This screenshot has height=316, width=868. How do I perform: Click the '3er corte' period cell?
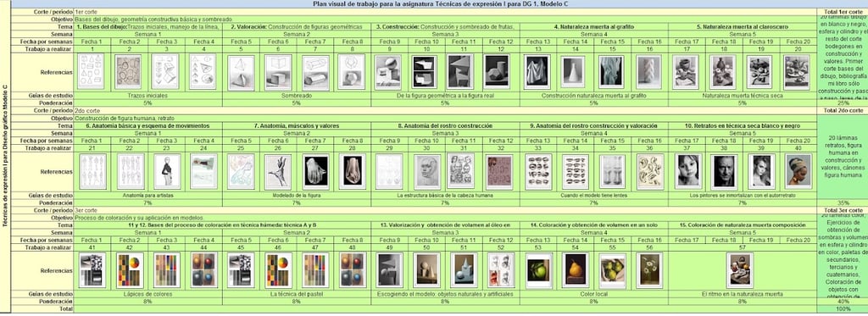[x=445, y=211]
